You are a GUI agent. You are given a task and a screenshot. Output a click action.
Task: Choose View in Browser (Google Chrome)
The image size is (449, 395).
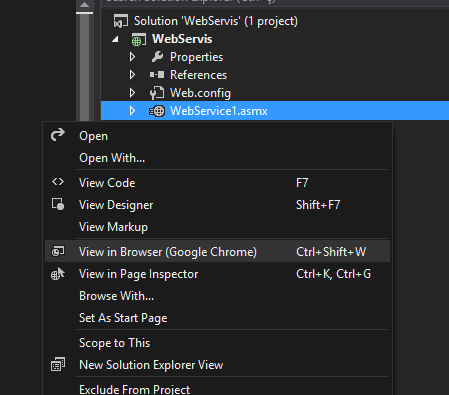point(217,252)
